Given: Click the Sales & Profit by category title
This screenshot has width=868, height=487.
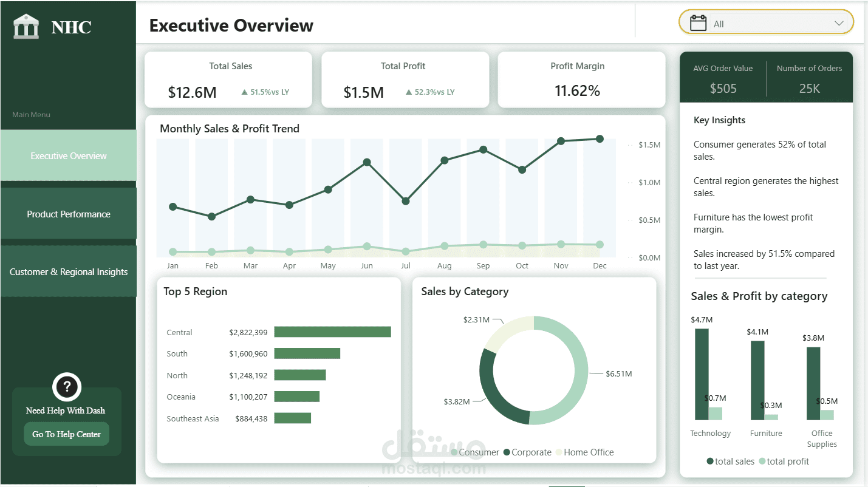Looking at the screenshot, I should (759, 296).
